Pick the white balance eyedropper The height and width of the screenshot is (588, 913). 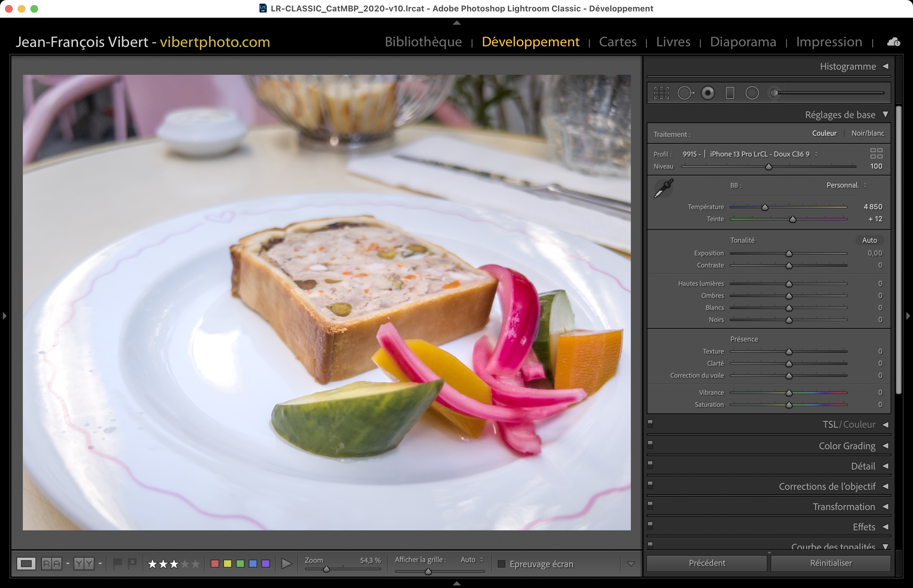point(664,188)
